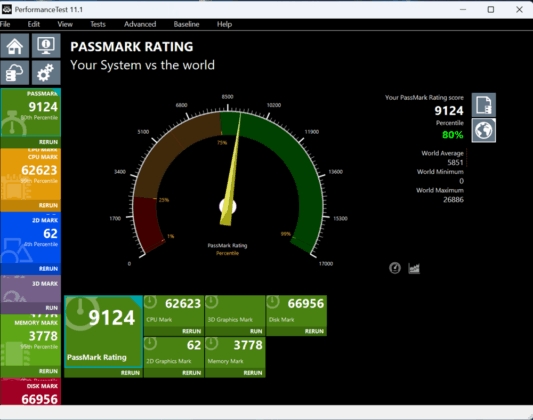
Task: Open the gears settings icon
Action: [46, 72]
